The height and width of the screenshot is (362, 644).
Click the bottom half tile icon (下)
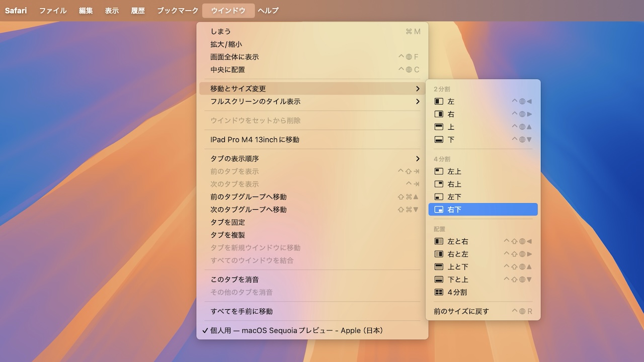439,140
